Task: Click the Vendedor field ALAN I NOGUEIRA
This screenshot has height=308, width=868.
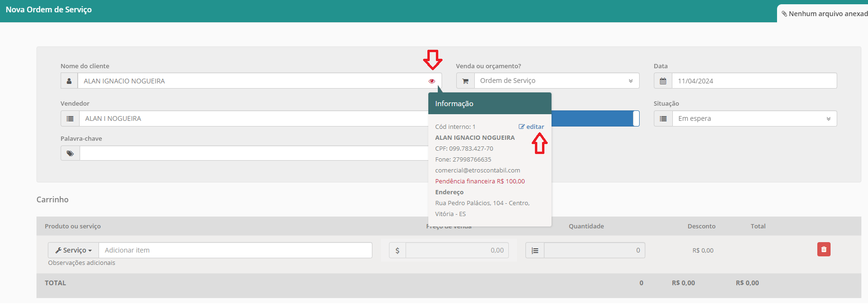Action: coord(254,118)
